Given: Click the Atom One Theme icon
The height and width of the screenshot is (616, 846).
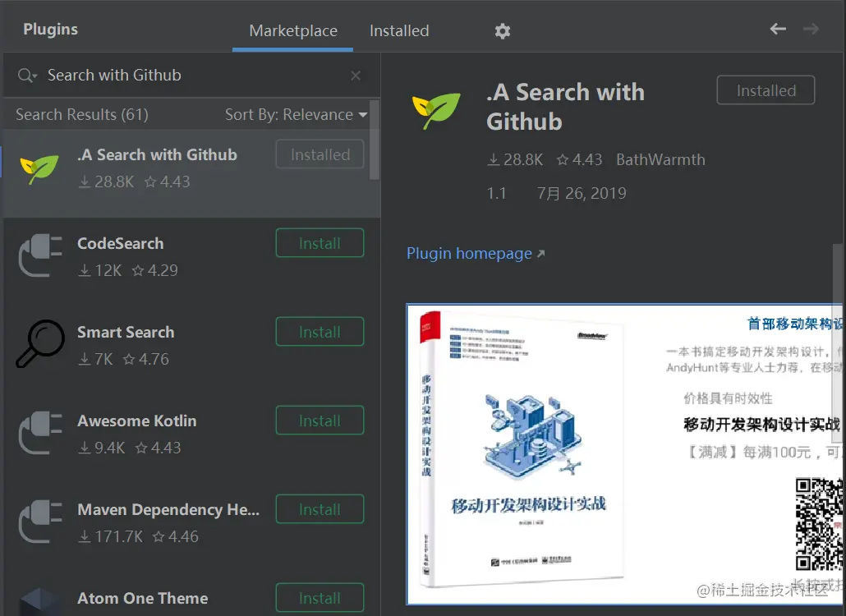Looking at the screenshot, I should (x=40, y=602).
